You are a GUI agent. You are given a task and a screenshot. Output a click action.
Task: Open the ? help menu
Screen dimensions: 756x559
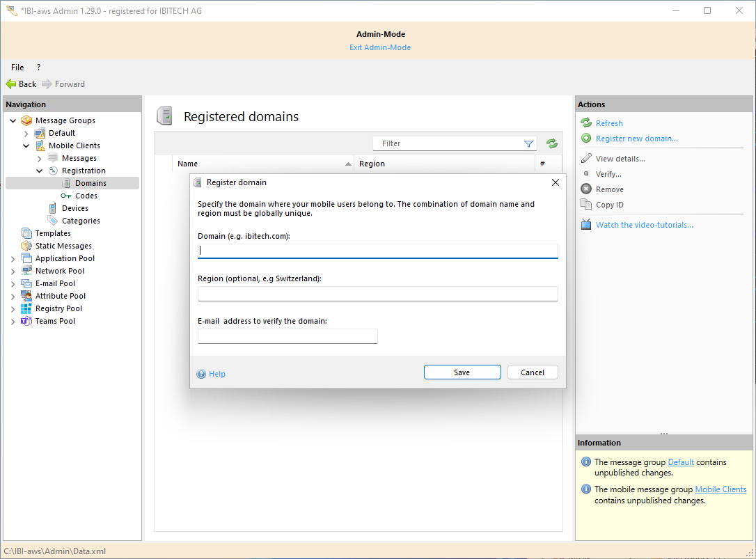click(x=38, y=68)
